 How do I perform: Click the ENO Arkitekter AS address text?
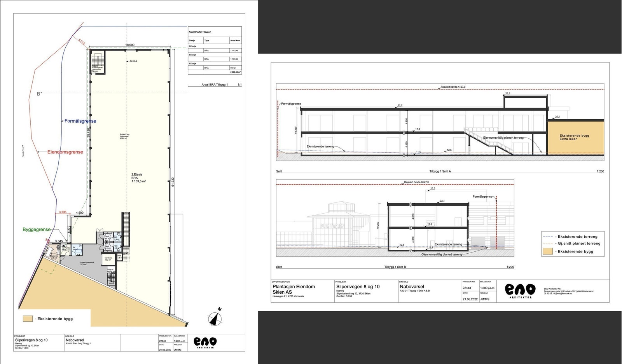(569, 291)
